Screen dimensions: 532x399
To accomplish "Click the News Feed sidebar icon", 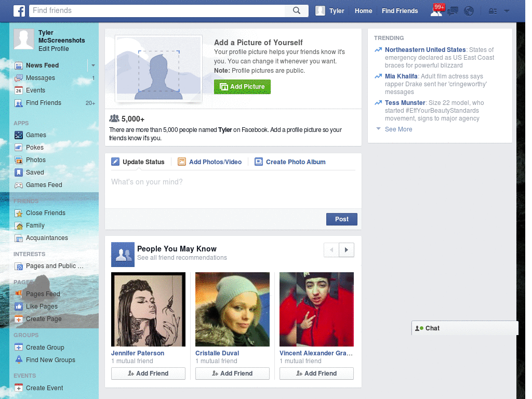I will click(x=19, y=65).
